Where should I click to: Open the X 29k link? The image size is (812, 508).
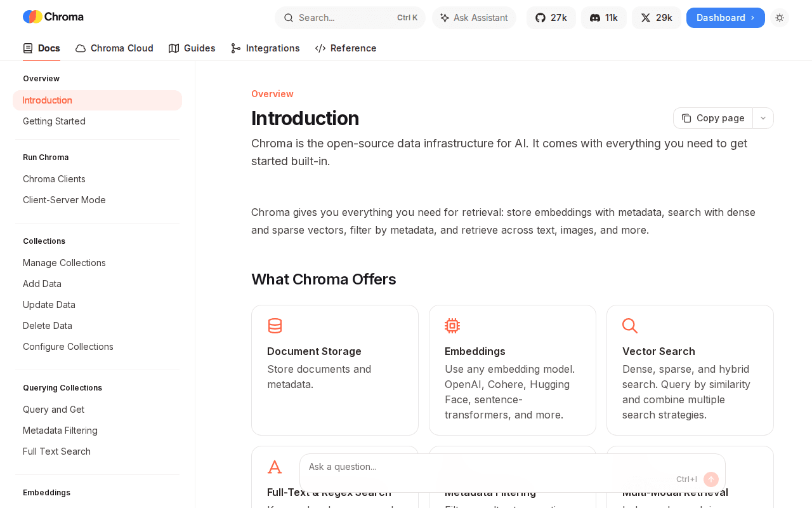657,18
